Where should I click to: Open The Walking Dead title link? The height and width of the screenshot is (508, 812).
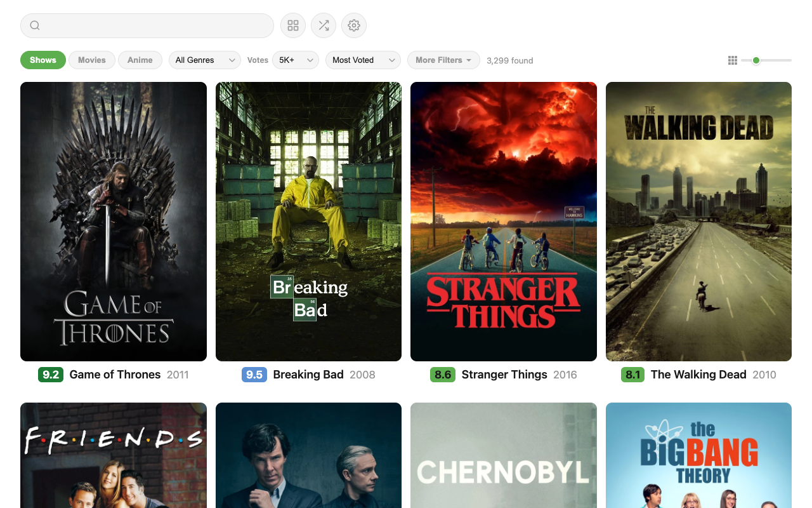[698, 375]
